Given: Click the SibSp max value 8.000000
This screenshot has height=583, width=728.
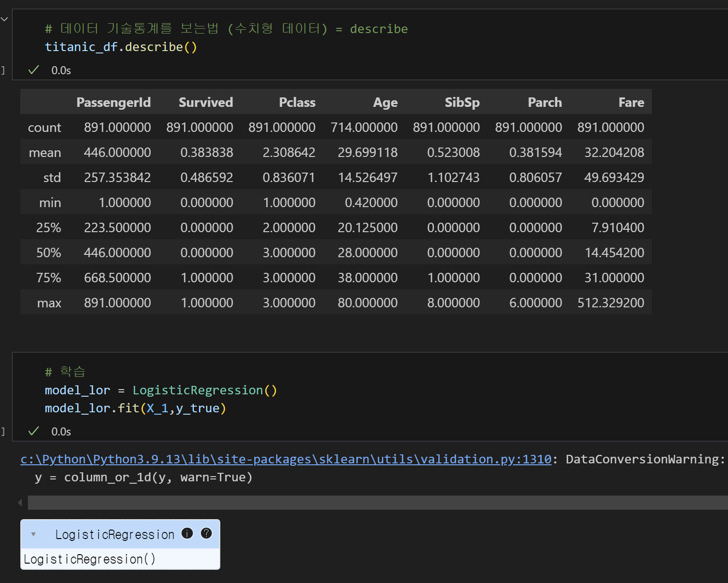Looking at the screenshot, I should click(x=453, y=303).
